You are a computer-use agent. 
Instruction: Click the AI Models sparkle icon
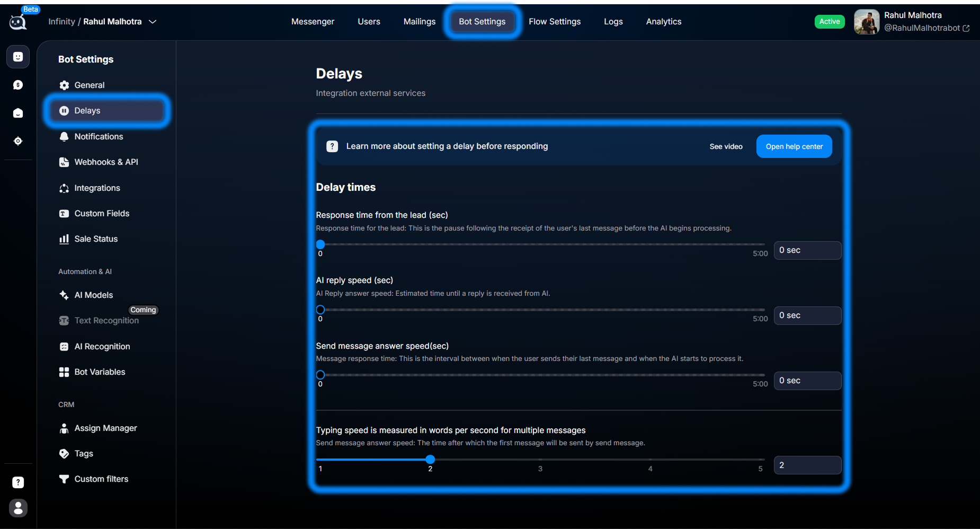[64, 295]
